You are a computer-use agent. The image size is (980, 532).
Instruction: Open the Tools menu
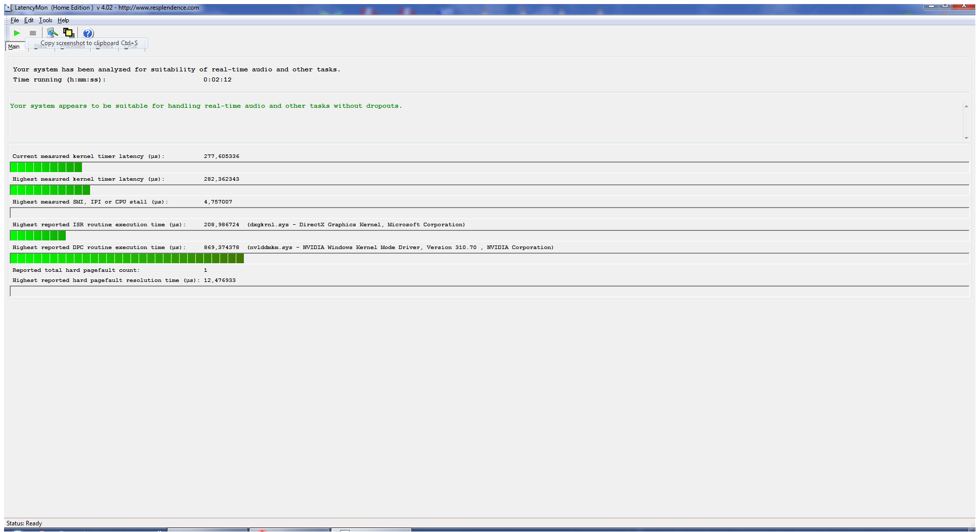(x=46, y=20)
